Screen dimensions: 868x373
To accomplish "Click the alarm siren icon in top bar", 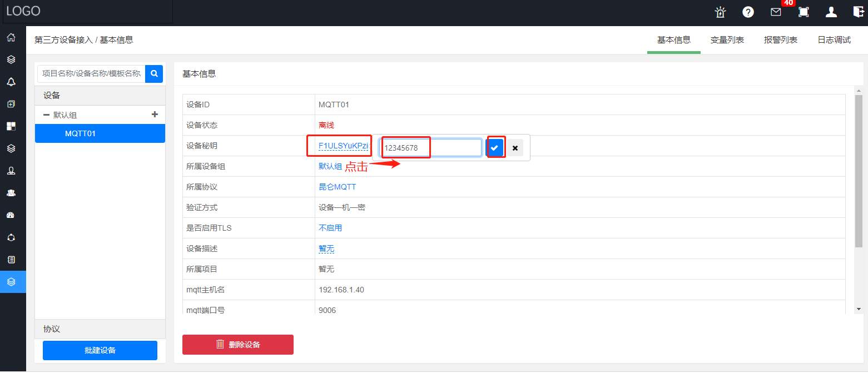I will pyautogui.click(x=721, y=12).
